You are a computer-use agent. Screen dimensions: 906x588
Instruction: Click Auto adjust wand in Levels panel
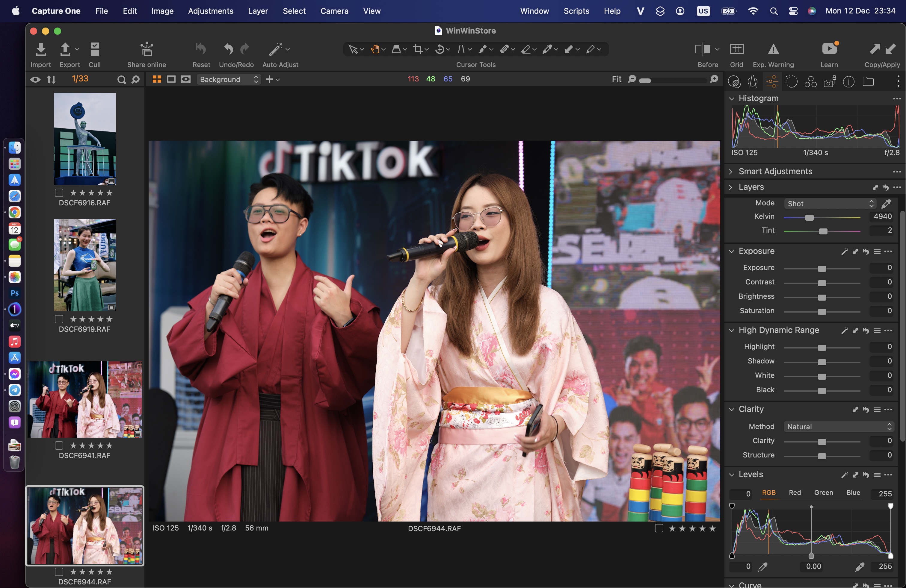[845, 475]
